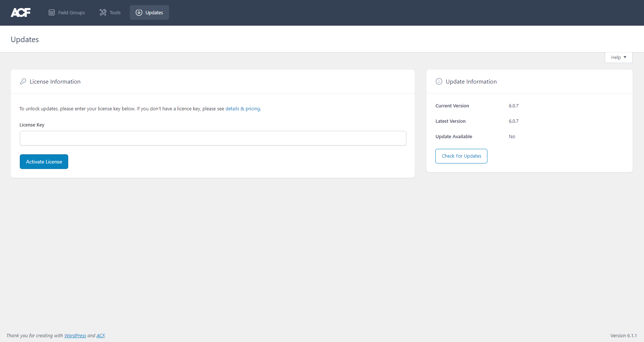
Task: Go to the Tools navigation label
Action: point(115,12)
